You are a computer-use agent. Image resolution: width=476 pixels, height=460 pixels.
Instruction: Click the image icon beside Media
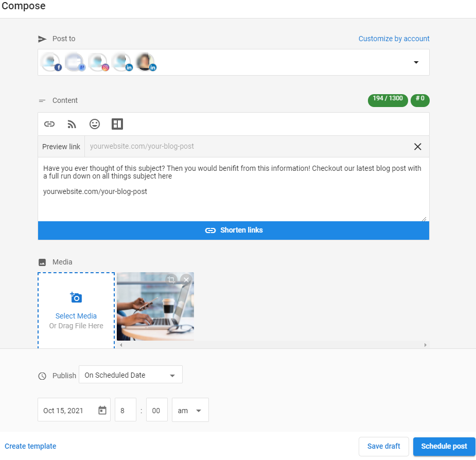[x=42, y=262]
